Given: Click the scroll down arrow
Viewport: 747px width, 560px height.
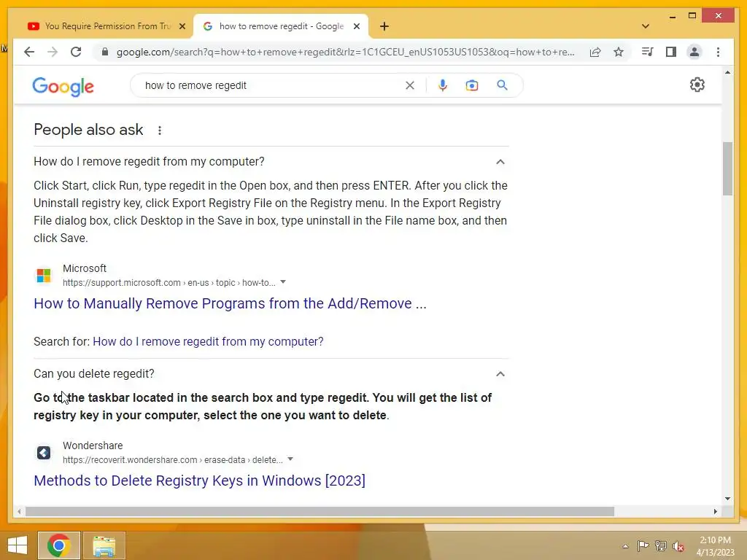Looking at the screenshot, I should [x=727, y=499].
